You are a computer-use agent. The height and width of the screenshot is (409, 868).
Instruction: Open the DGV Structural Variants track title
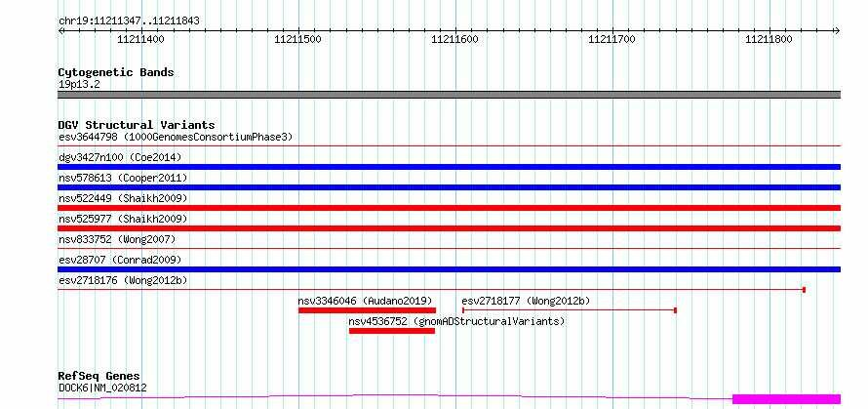(x=137, y=125)
